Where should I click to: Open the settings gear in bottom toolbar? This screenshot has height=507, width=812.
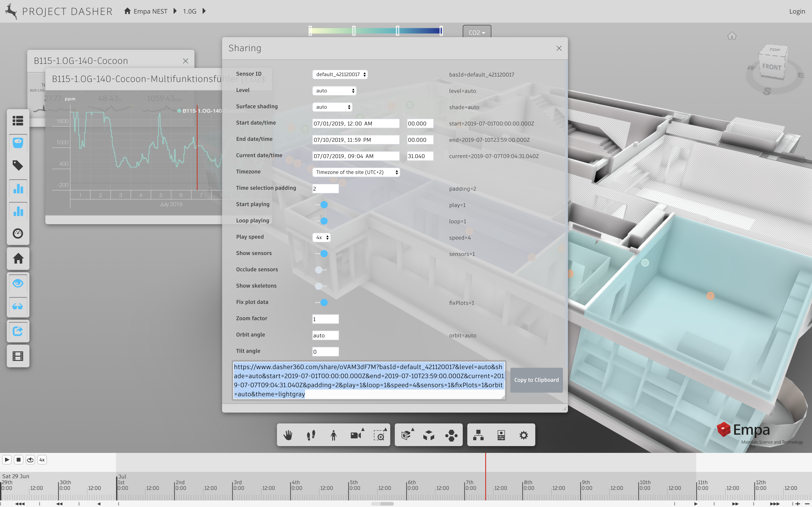(x=524, y=435)
